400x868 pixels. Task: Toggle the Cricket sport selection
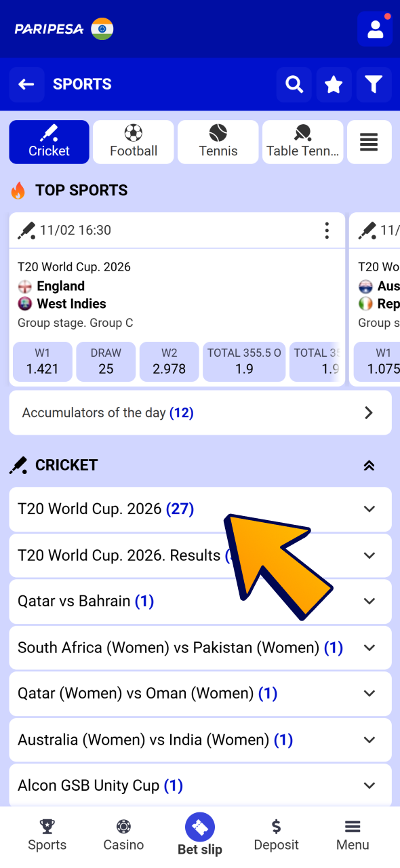49,142
